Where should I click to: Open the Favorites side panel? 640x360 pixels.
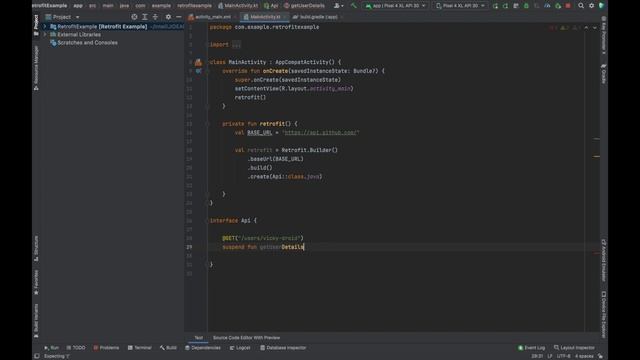pos(36,282)
